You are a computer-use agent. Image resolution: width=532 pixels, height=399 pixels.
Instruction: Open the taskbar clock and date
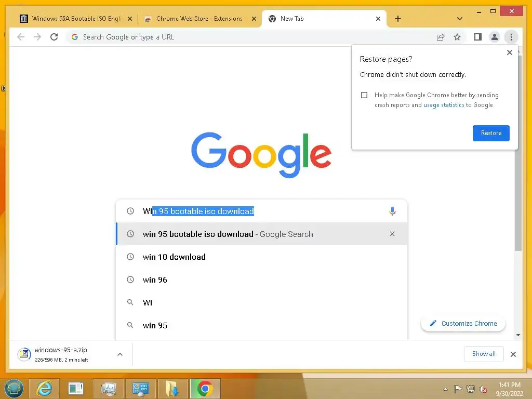pyautogui.click(x=509, y=389)
